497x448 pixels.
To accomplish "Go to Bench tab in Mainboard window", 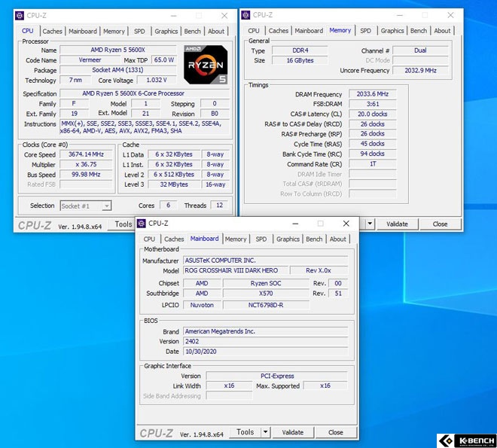I will [314, 239].
